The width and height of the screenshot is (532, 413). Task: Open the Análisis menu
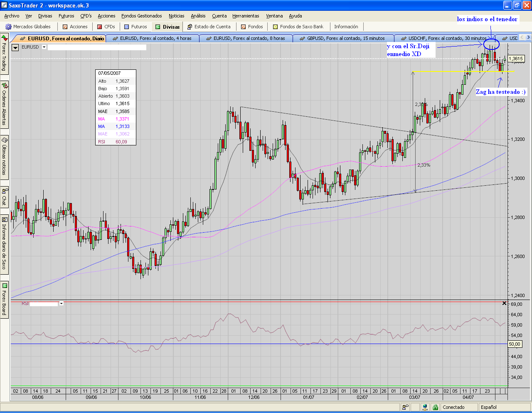click(x=198, y=16)
